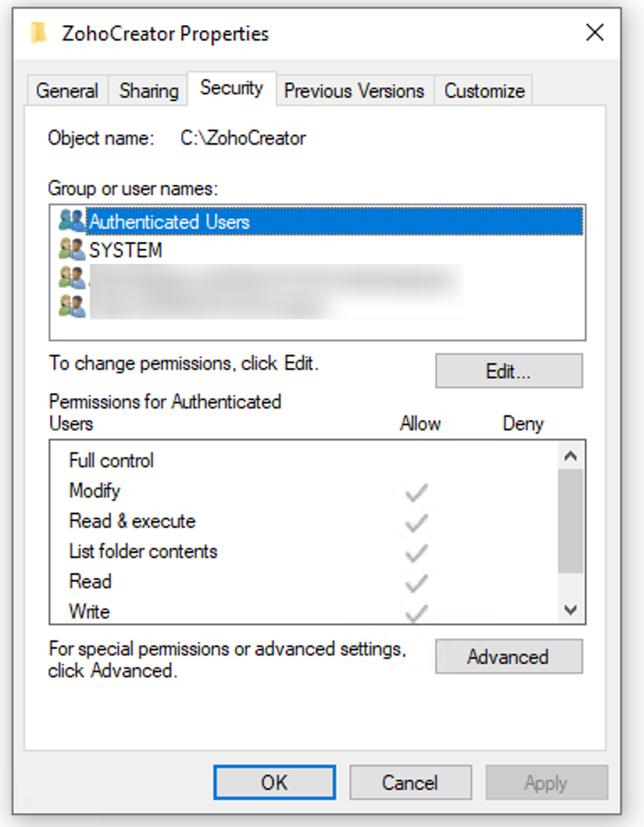
Task: Click Edit to change permissions
Action: [508, 371]
